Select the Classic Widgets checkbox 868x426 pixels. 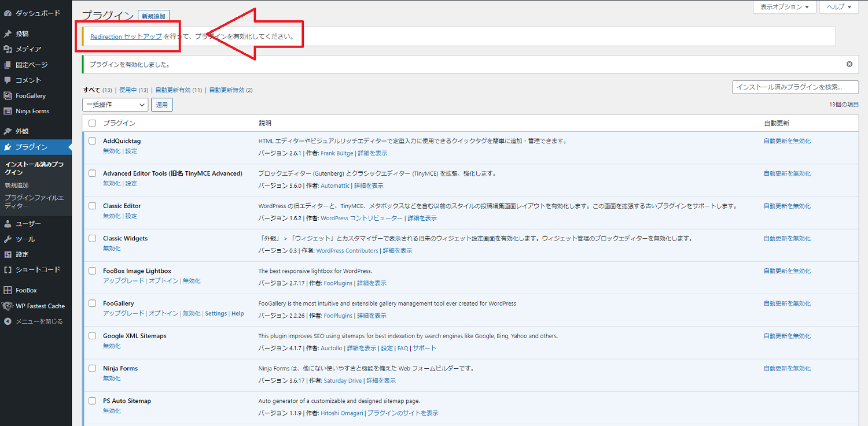tap(92, 238)
